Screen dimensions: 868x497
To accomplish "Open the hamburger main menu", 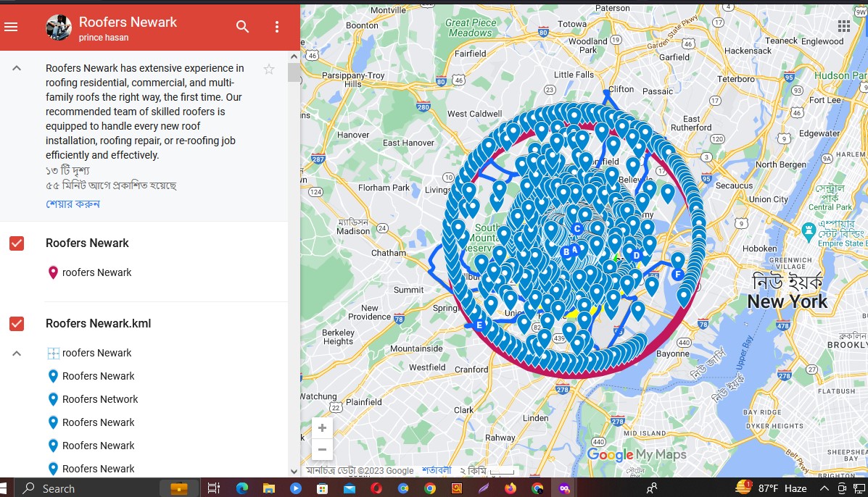I will (11, 28).
